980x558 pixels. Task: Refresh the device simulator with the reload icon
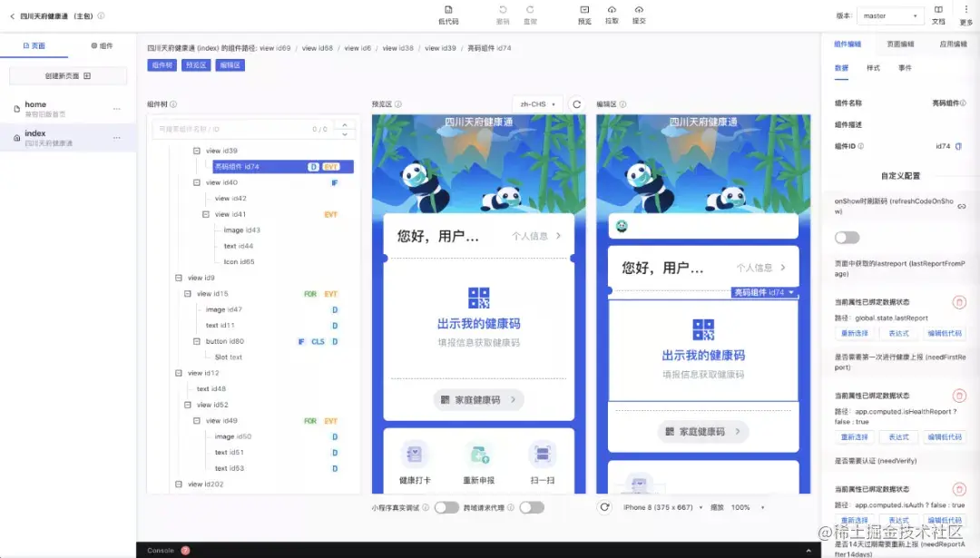[x=603, y=508]
